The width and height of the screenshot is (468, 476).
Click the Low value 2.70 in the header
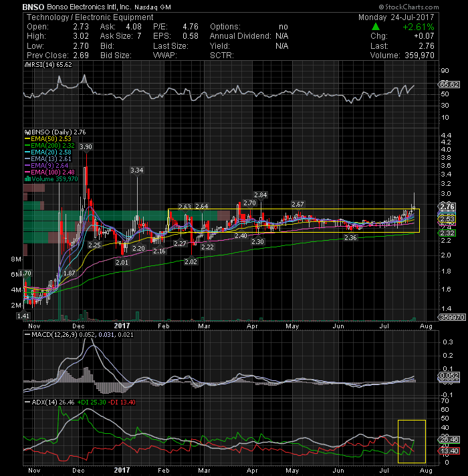81,46
